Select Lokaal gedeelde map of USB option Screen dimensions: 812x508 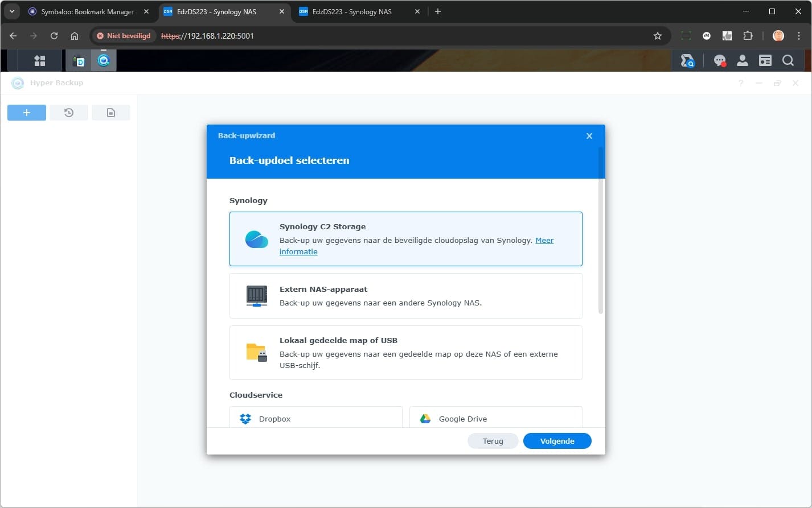click(x=405, y=353)
